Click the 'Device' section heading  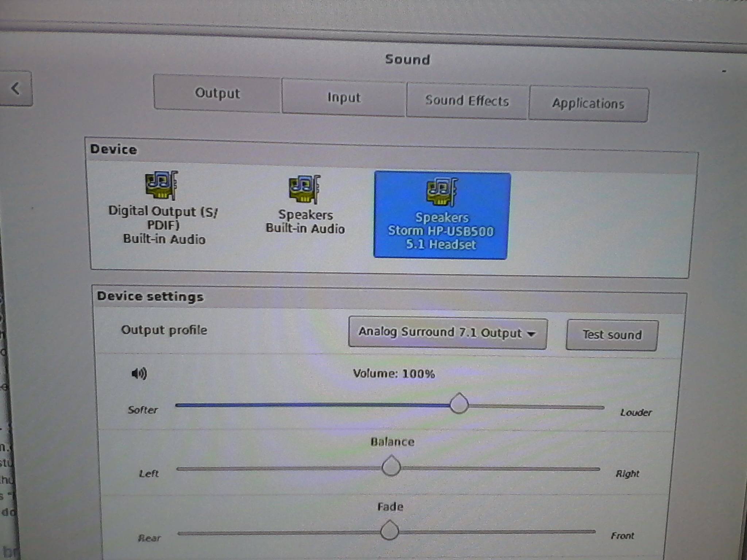coord(113,149)
